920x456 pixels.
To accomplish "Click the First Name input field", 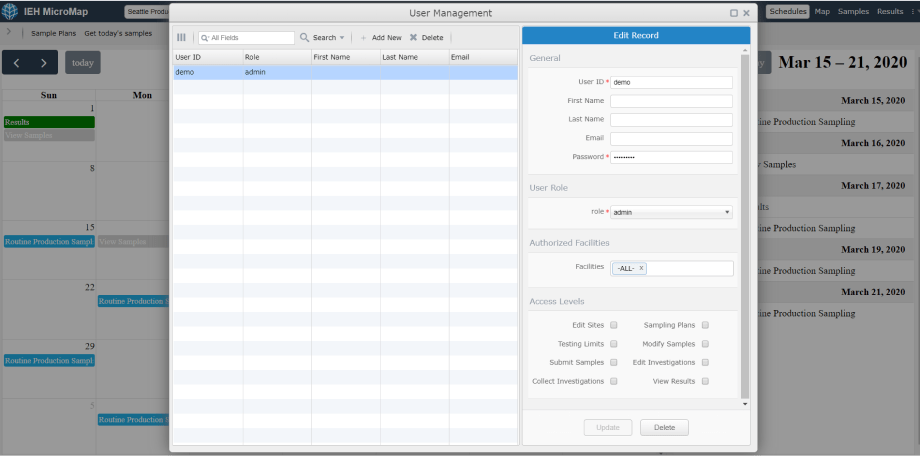I will click(671, 101).
